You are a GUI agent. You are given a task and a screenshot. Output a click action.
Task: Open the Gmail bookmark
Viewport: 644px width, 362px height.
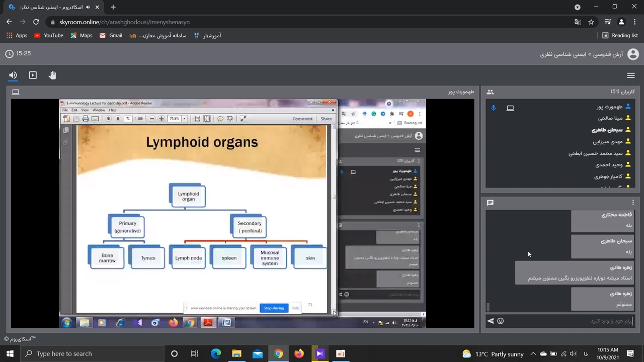111,36
